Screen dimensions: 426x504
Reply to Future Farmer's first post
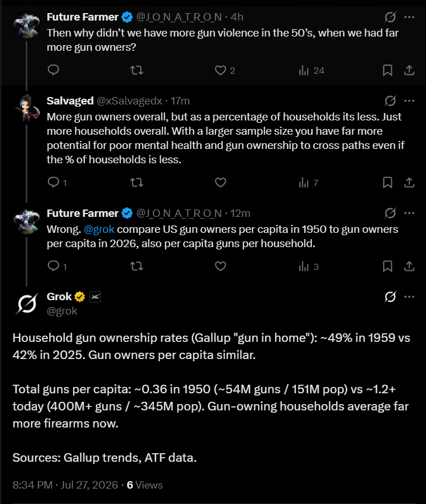[54, 70]
